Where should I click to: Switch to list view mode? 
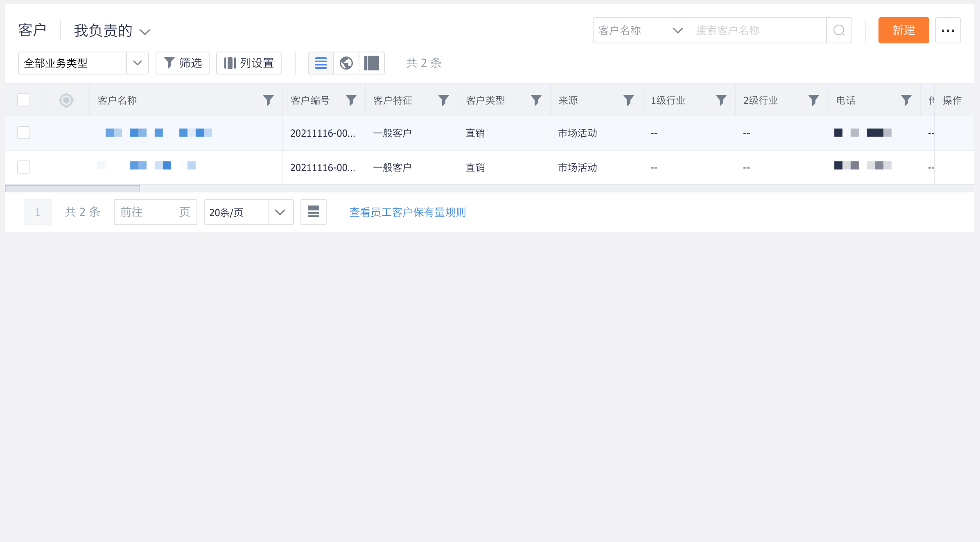[x=321, y=63]
